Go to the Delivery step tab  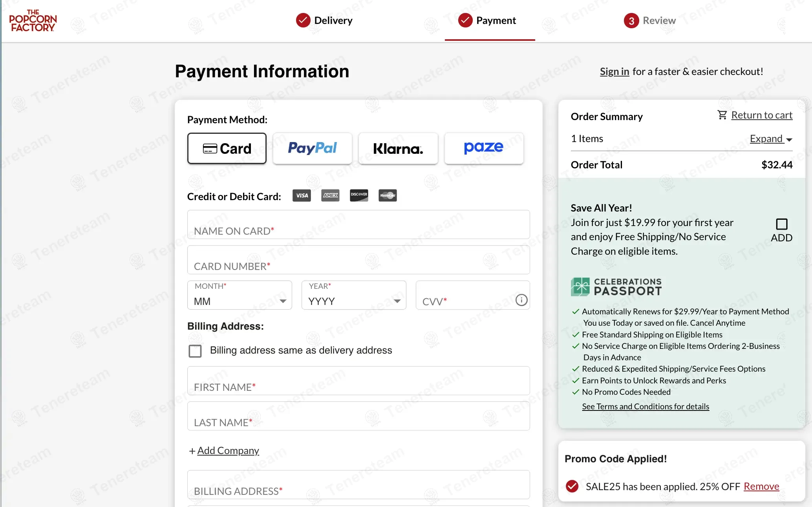[324, 20]
